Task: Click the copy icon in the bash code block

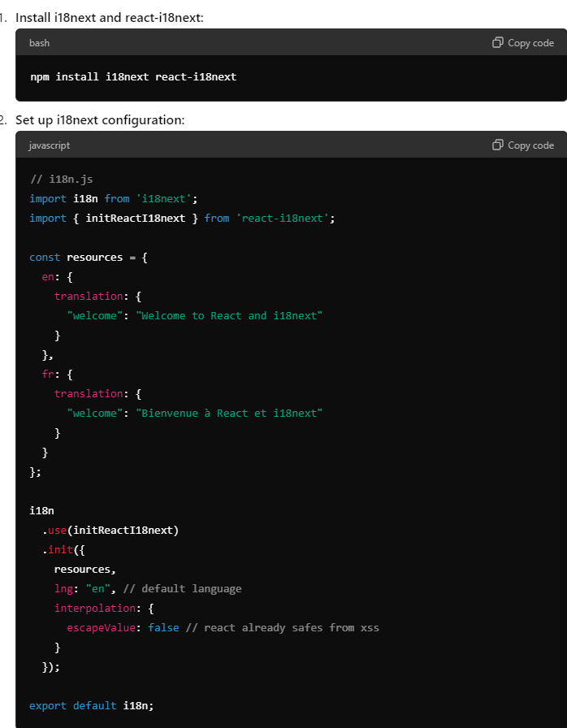Action: tap(497, 43)
